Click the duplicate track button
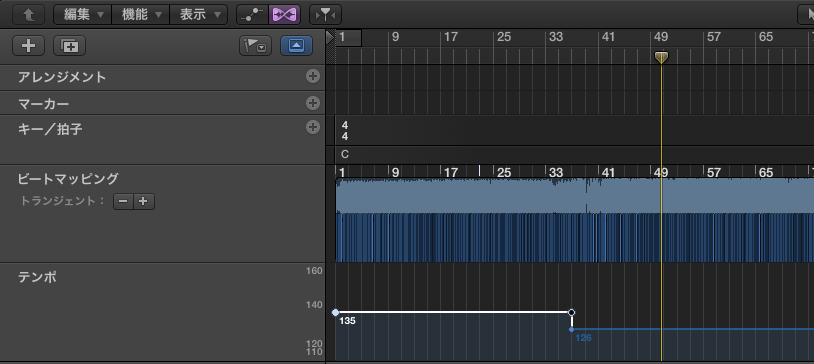The width and height of the screenshot is (814, 364). (70, 46)
